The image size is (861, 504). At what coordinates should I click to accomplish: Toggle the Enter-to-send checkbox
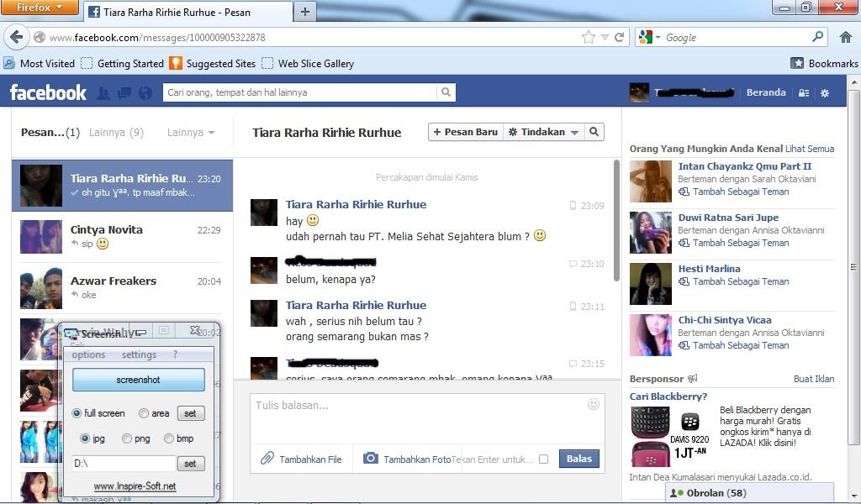544,459
